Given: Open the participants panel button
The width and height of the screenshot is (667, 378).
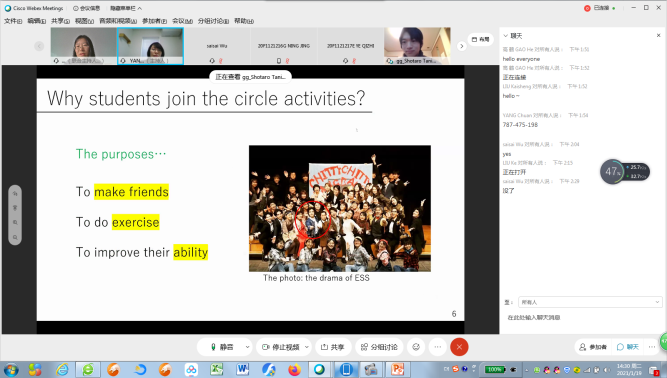Looking at the screenshot, I should click(593, 347).
